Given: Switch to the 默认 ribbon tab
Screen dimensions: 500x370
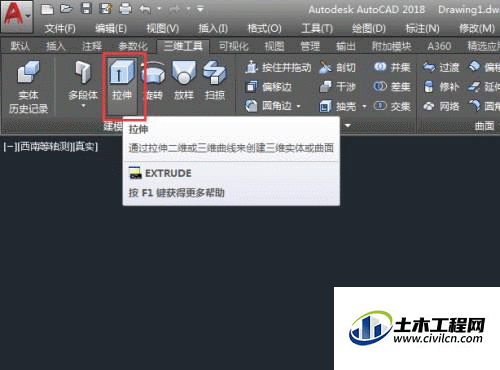Looking at the screenshot, I should [x=20, y=46].
